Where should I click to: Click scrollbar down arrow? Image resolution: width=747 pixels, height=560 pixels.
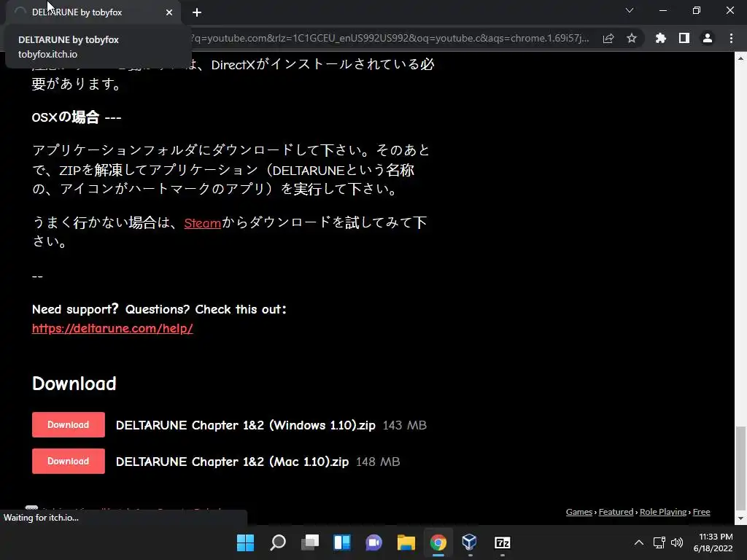[x=740, y=518]
